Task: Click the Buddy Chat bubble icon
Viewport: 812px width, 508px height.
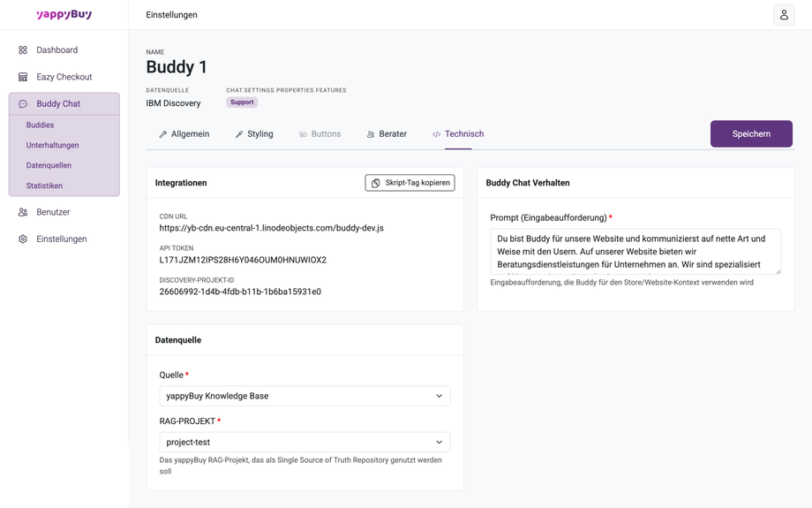Action: pos(23,104)
